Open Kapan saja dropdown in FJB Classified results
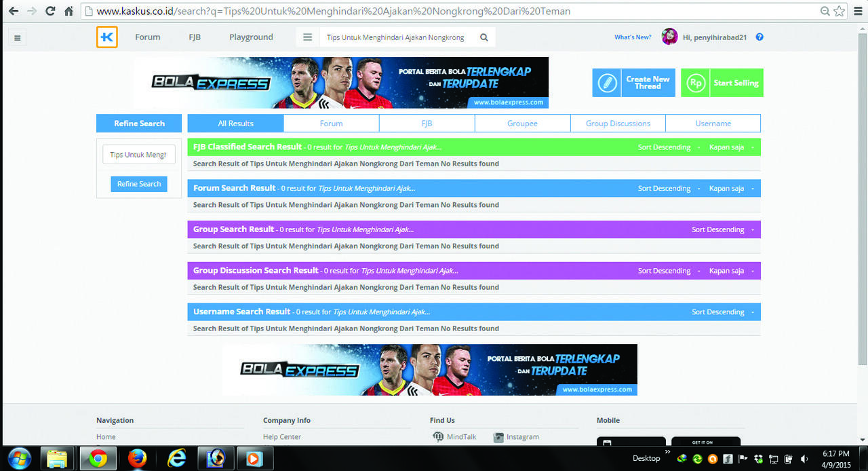 [732, 147]
